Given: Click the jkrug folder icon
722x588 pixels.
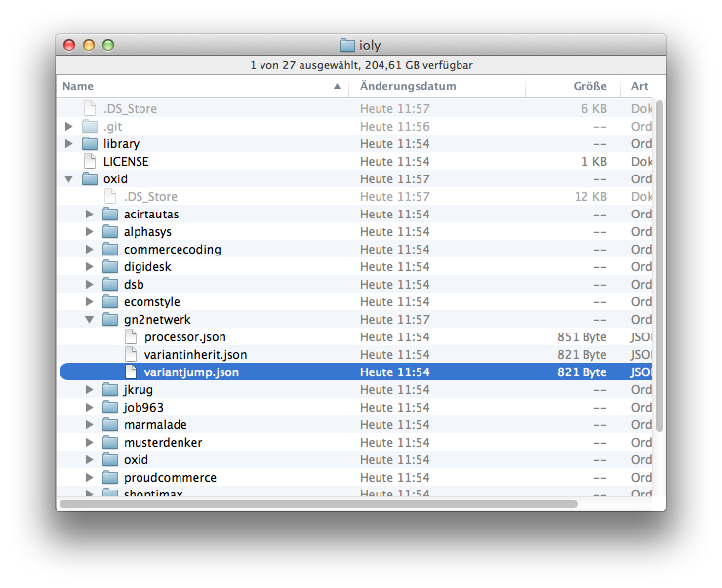Looking at the screenshot, I should pyautogui.click(x=110, y=389).
